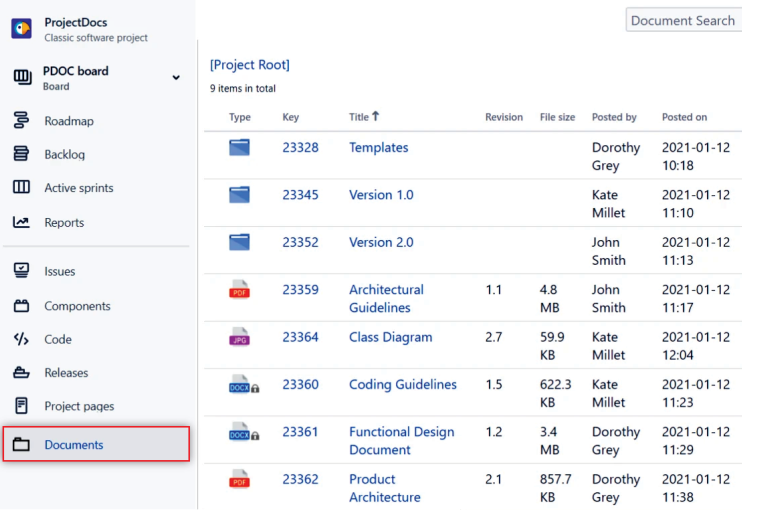This screenshot has height=517, width=774.
Task: Click the Document Search field
Action: (x=684, y=20)
